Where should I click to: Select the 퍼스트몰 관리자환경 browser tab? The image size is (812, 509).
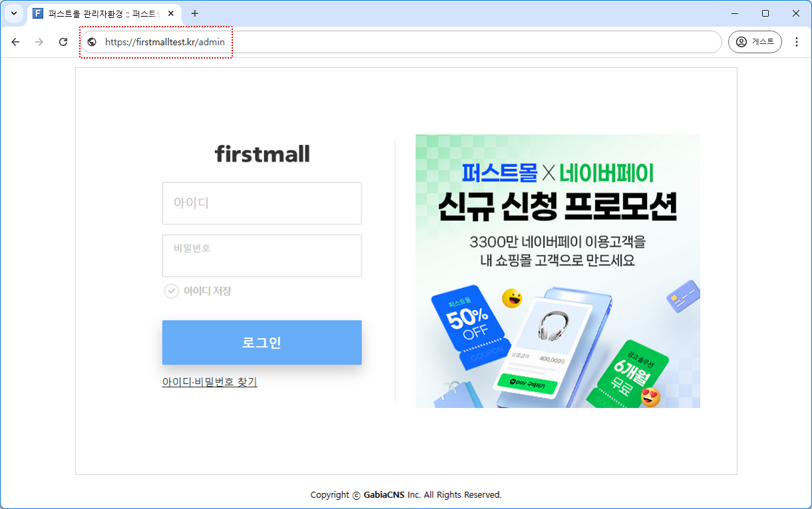click(x=103, y=13)
